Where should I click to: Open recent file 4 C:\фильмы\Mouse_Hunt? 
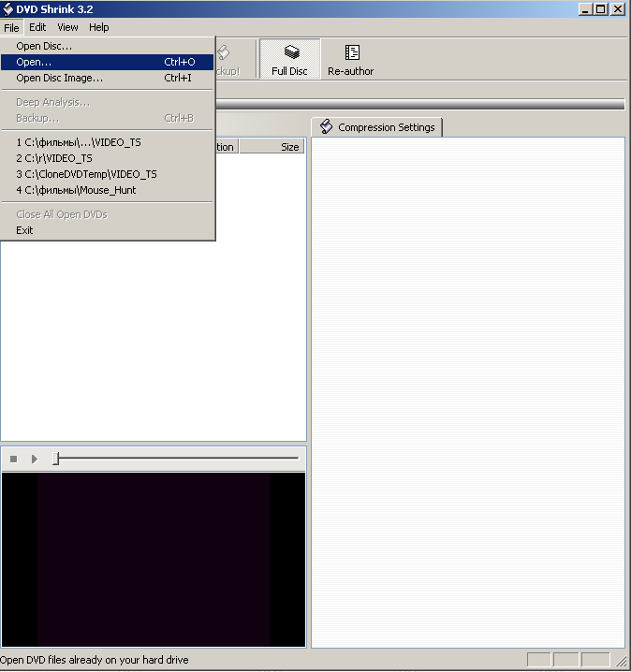[x=107, y=190]
